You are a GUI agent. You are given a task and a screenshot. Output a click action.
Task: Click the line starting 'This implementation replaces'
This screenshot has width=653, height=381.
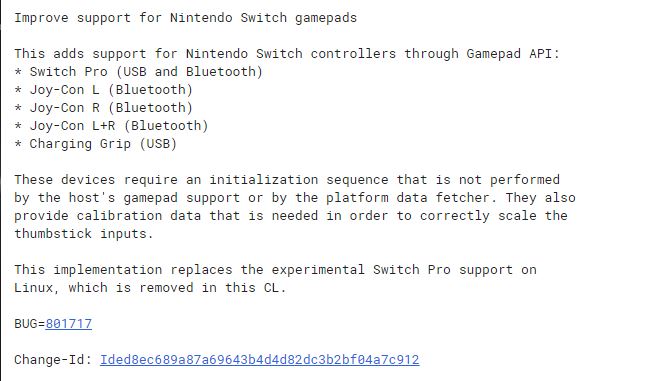pyautogui.click(x=275, y=270)
